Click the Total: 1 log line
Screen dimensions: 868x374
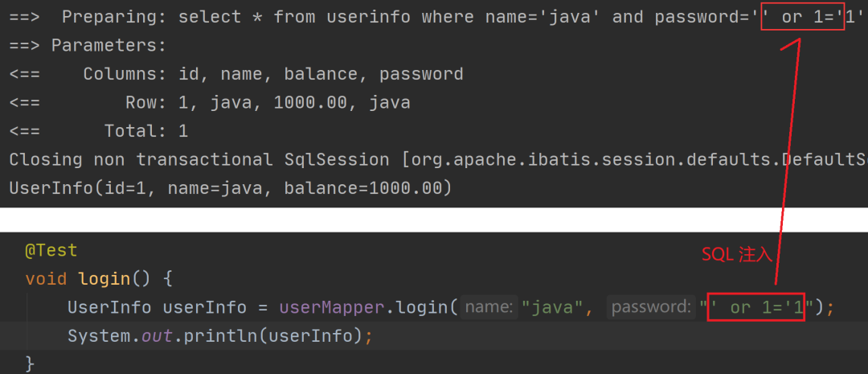point(99,131)
